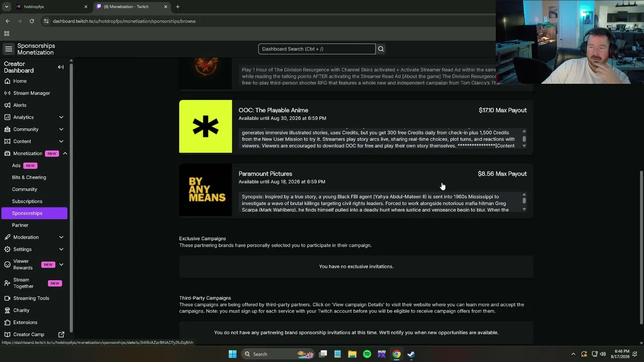
Task: Open the Creator Camp link
Action: point(29,334)
